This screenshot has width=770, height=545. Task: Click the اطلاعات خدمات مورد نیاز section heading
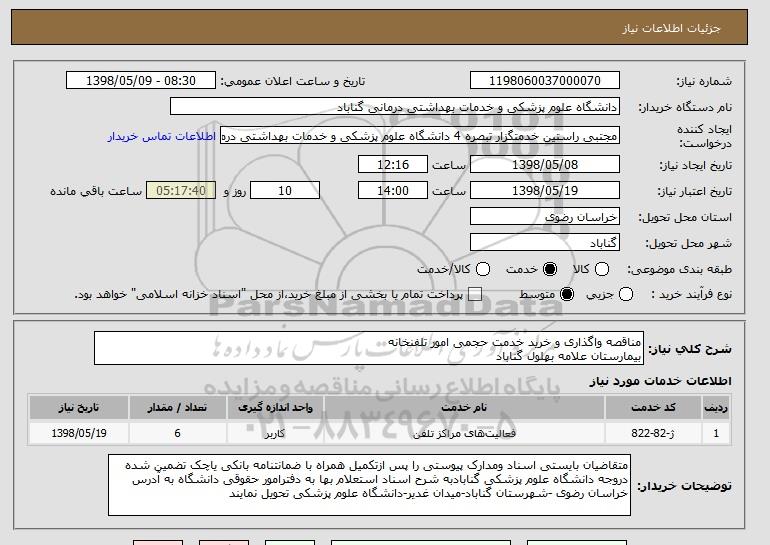[660, 381]
